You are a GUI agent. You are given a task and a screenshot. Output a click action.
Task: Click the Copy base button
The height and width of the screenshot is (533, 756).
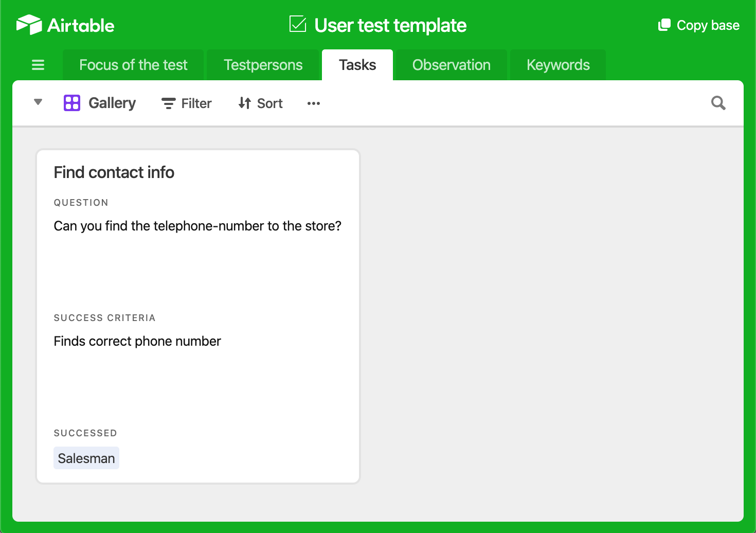[698, 24]
